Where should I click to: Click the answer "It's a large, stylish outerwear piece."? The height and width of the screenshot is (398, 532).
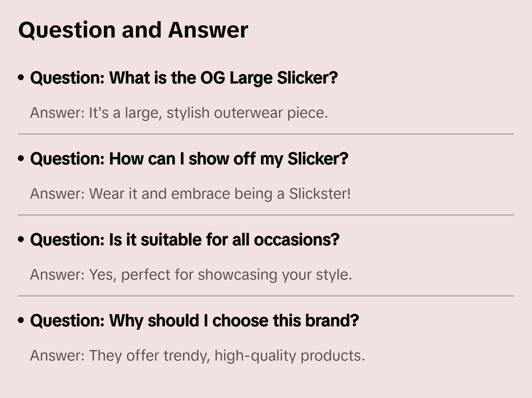[179, 113]
